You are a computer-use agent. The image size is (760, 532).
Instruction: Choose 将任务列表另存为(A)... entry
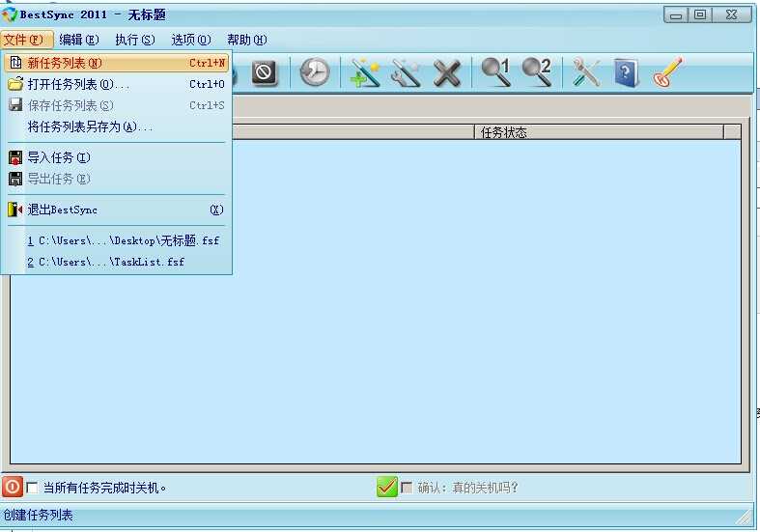click(116, 126)
